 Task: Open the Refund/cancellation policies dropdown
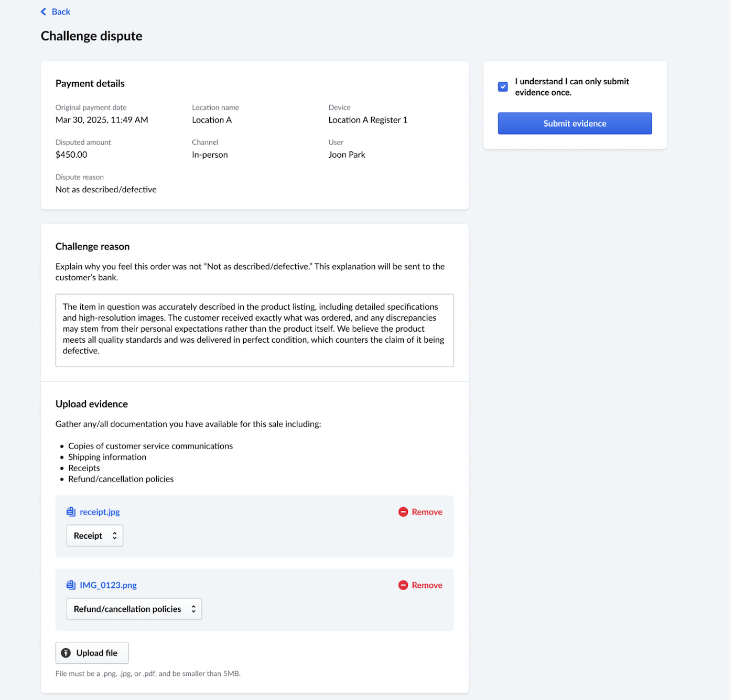tap(134, 609)
